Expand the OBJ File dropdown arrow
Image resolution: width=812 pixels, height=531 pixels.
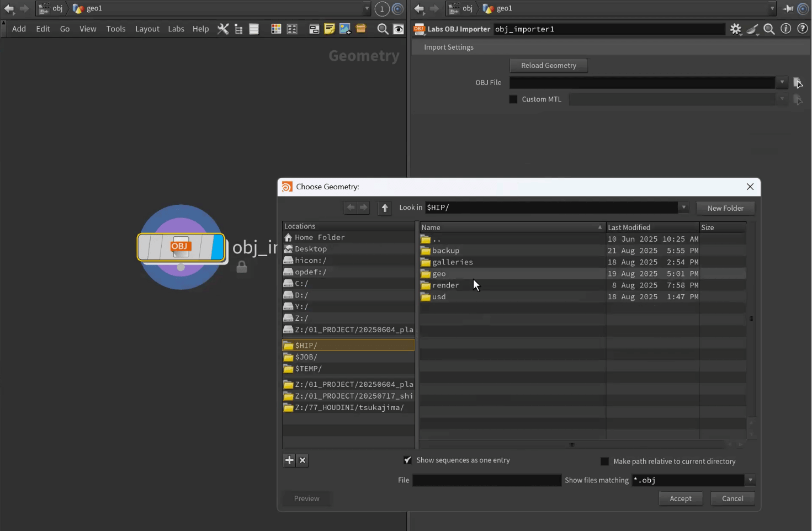782,82
